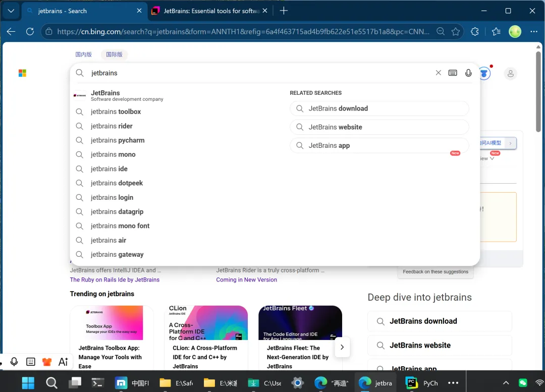This screenshot has height=392, width=545.
Task: Click the Microsoft logo on Bing
Action: (22, 73)
